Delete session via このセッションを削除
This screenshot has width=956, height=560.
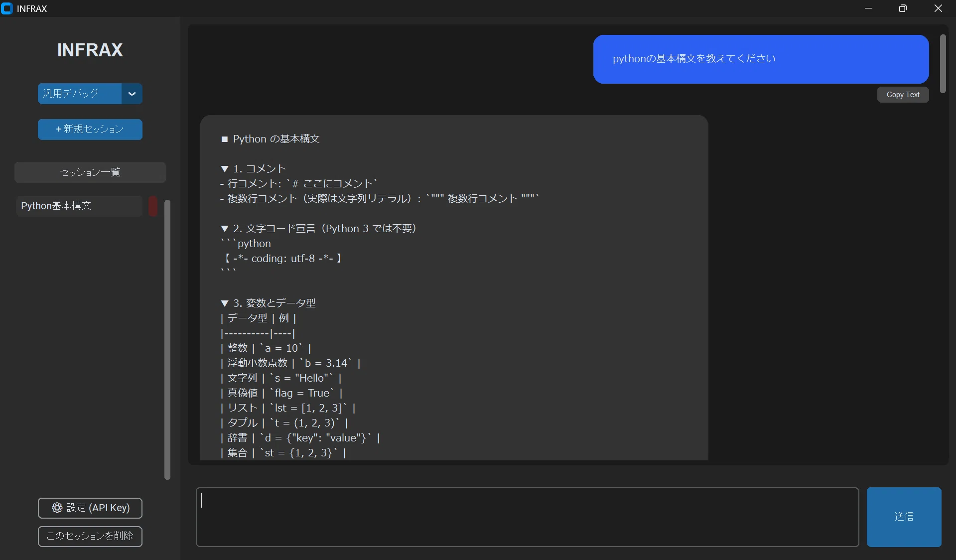(x=90, y=536)
